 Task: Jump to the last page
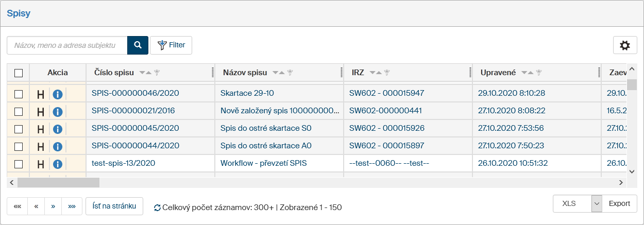pos(72,206)
